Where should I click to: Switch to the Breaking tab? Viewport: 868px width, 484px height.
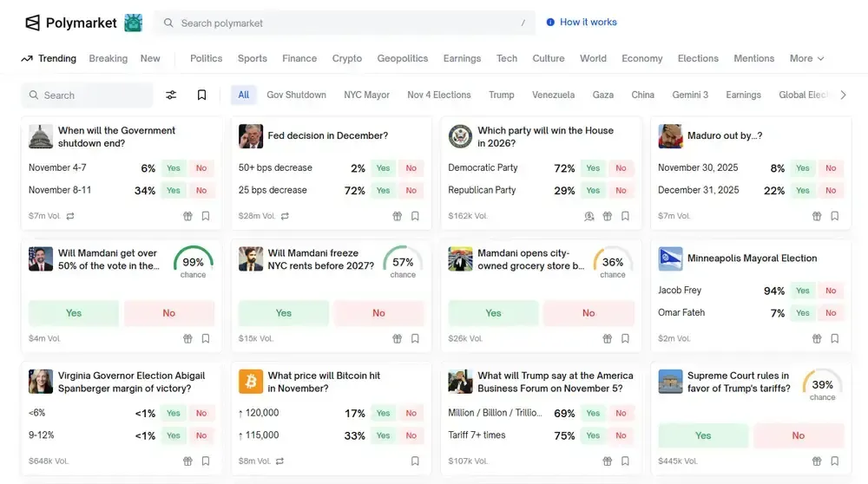[x=108, y=59]
